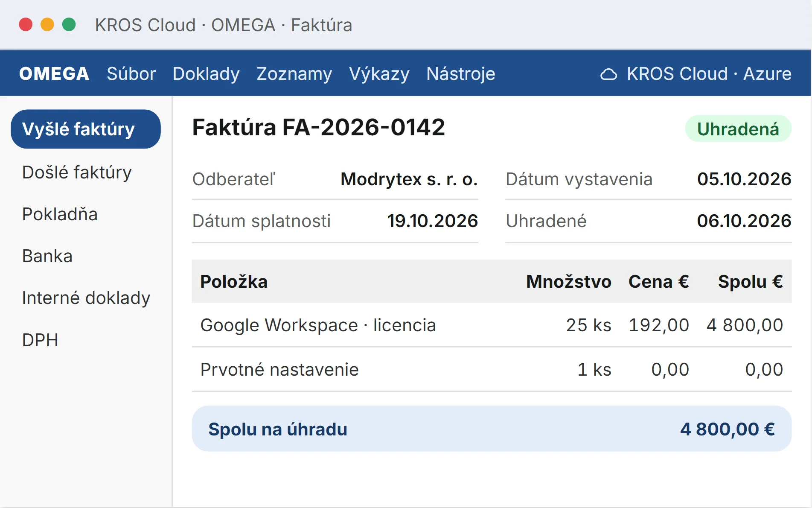Click the Dátum vystavenia label

579,179
